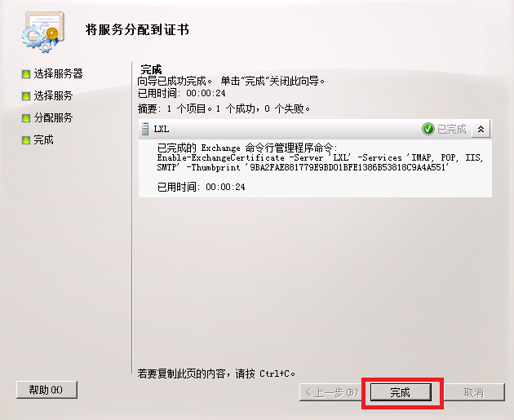Image resolution: width=514 pixels, height=420 pixels.
Task: Collapse the LXL result details chevron
Action: tap(481, 129)
